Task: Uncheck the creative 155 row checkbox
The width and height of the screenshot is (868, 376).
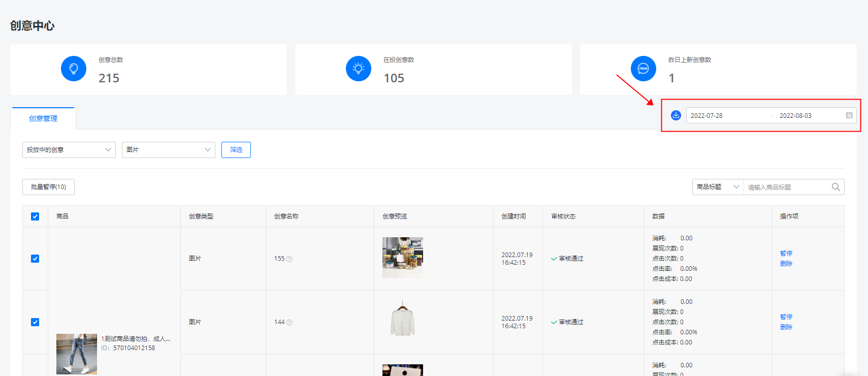Action: (x=35, y=259)
